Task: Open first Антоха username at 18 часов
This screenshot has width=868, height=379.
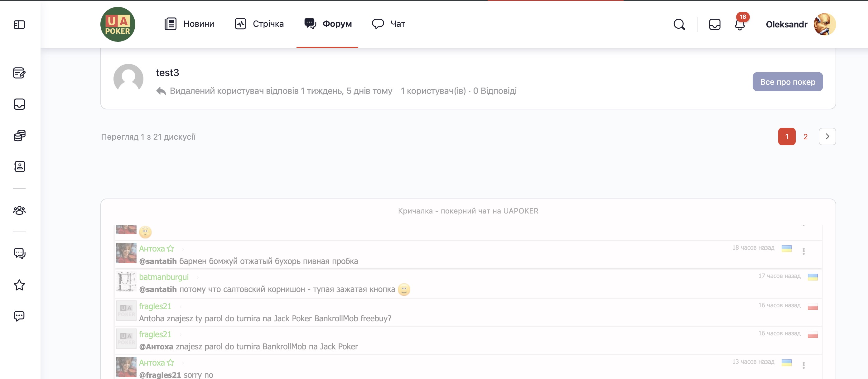Action: point(152,249)
